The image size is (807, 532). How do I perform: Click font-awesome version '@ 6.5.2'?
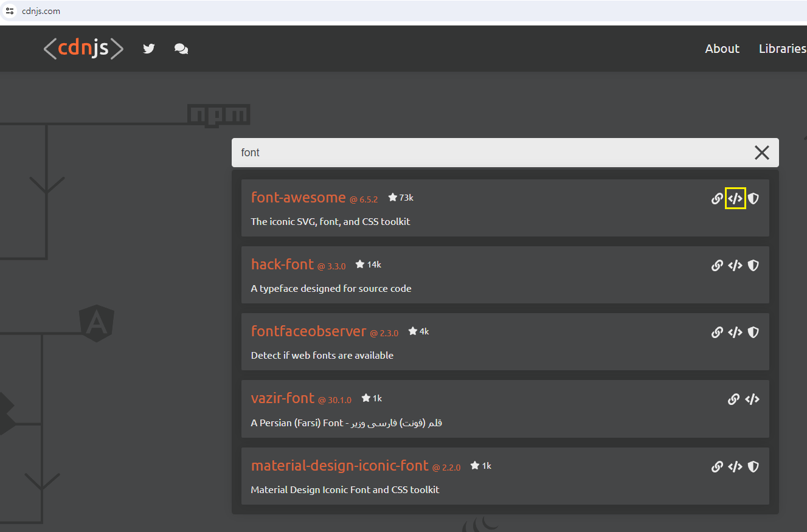pyautogui.click(x=364, y=199)
